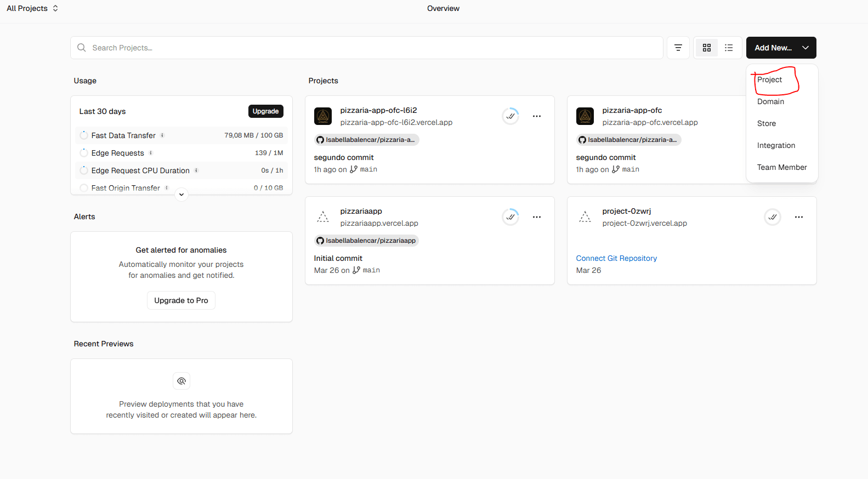Click info icon next to Fast Data Transfer
Screen dimensions: 868x479
tap(162, 135)
